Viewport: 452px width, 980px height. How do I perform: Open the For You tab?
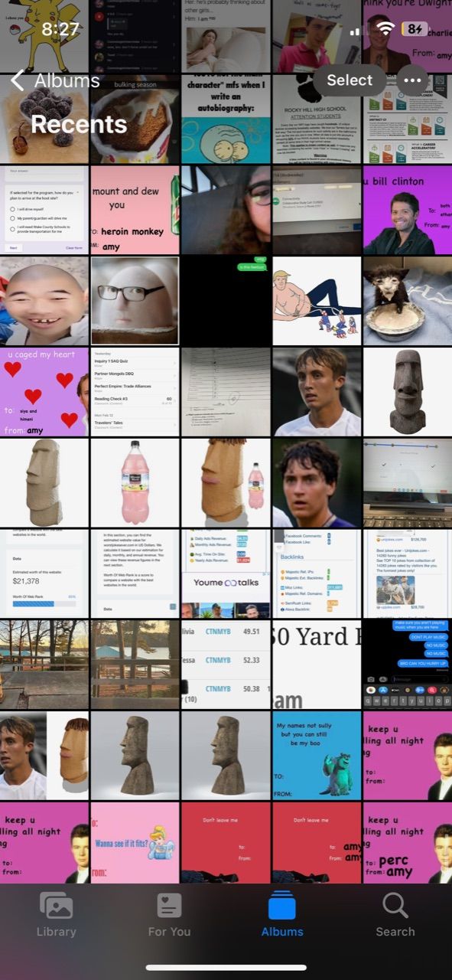[x=169, y=915]
